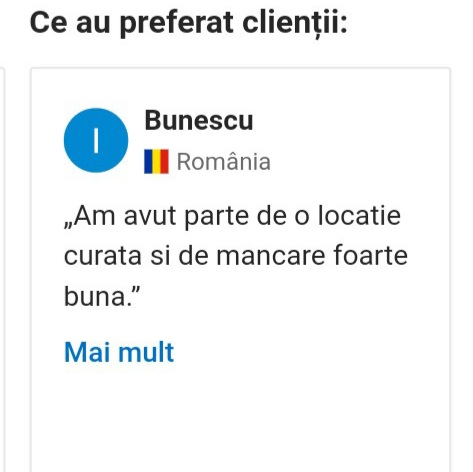Screen dimensions: 473x472
Task: Click the word clienții in the heading
Action: [295, 23]
